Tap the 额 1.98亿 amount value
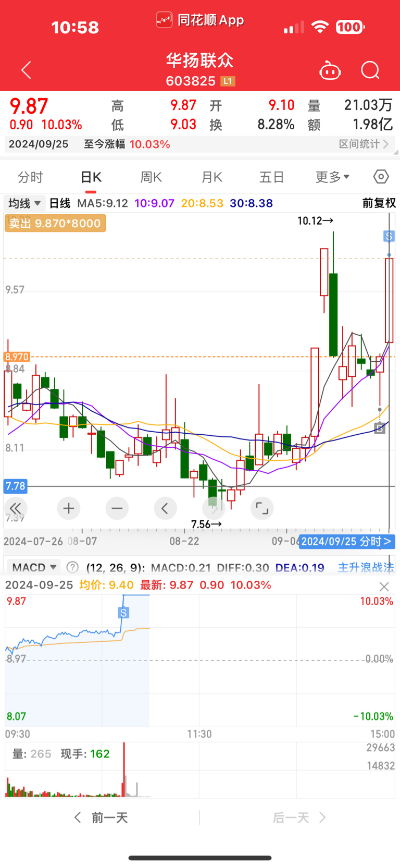Image resolution: width=400 pixels, height=868 pixels. (x=350, y=125)
